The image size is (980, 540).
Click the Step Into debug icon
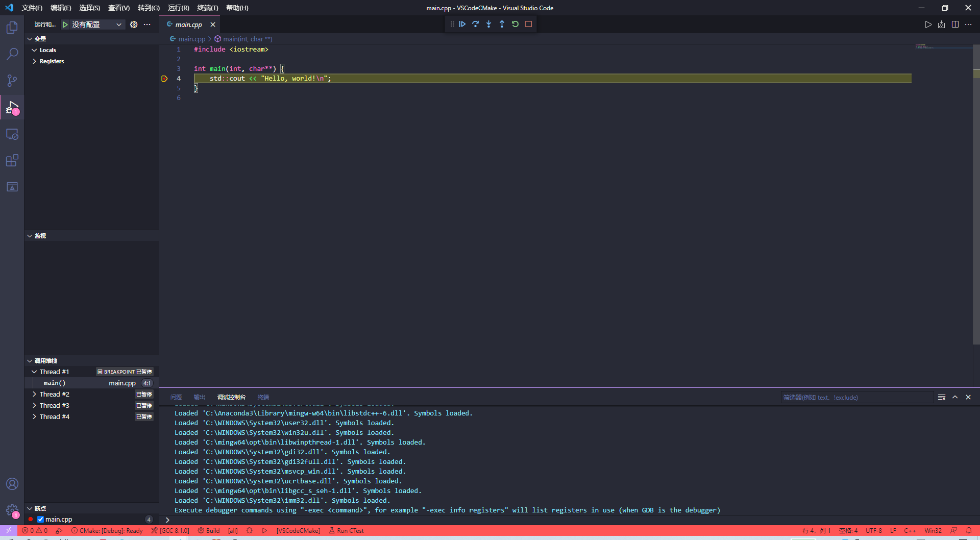pos(488,24)
